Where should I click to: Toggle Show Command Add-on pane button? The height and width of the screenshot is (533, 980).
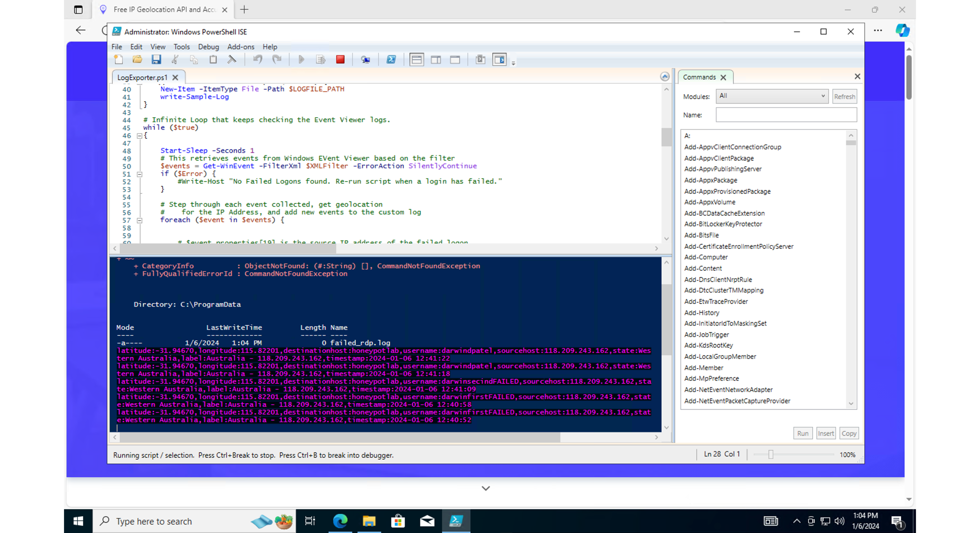(499, 59)
